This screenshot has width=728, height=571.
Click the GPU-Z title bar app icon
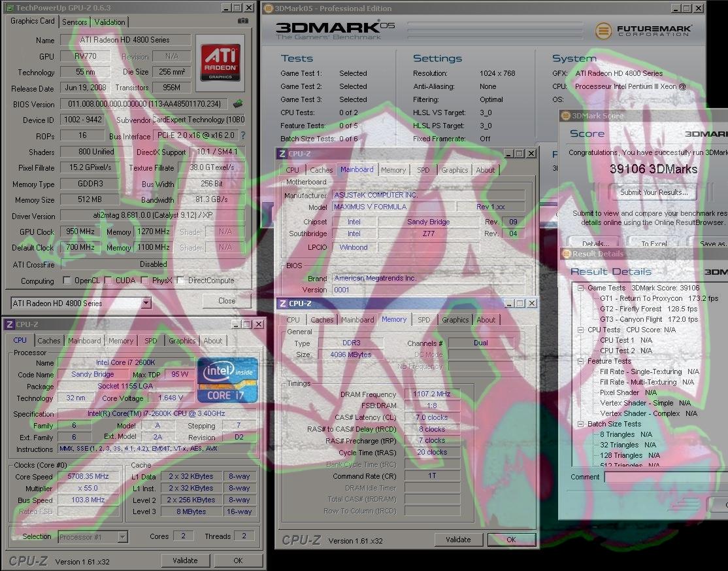(9, 8)
